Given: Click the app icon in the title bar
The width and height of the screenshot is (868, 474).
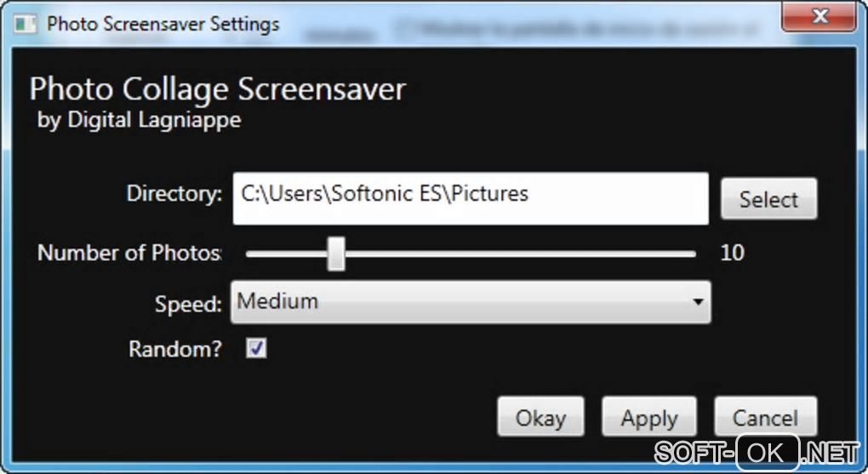Looking at the screenshot, I should coord(26,23).
